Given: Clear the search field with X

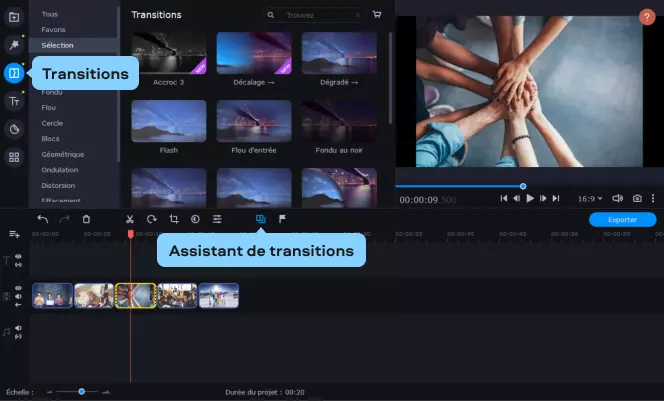Looking at the screenshot, I should (x=358, y=15).
